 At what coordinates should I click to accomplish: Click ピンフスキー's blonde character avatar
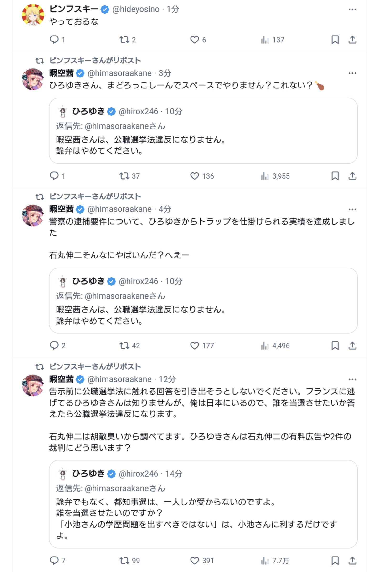point(33,15)
